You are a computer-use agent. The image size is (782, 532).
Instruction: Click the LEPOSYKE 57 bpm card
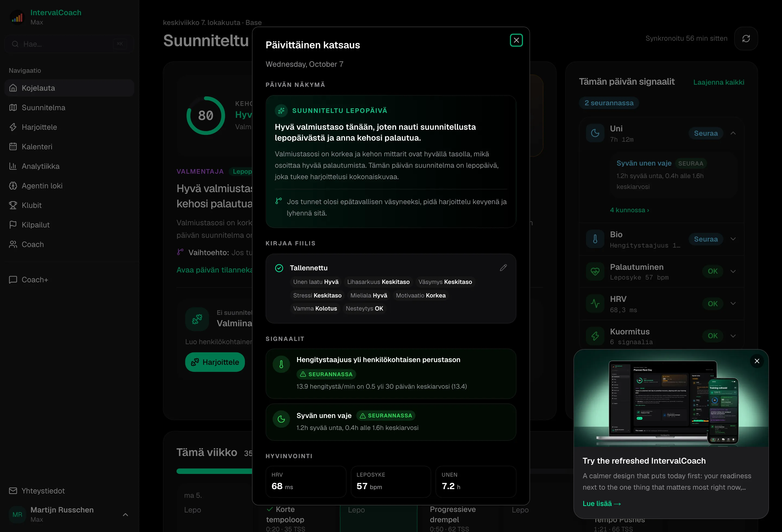pos(391,482)
